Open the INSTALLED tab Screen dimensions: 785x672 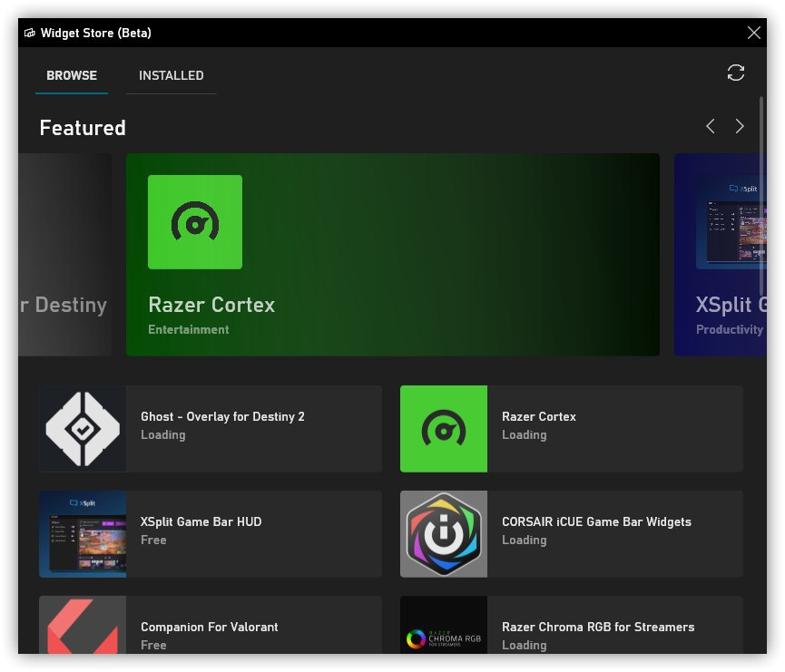tap(172, 75)
